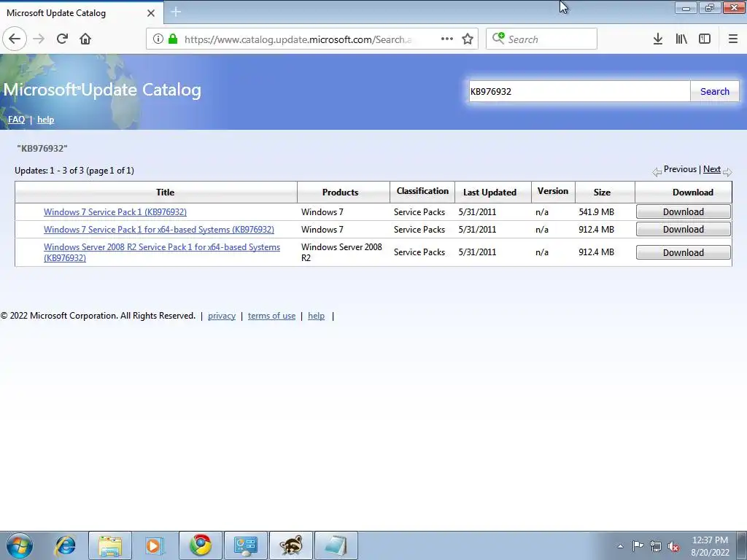Click the catalog KB976932 search box
The image size is (747, 560).
[x=579, y=91]
